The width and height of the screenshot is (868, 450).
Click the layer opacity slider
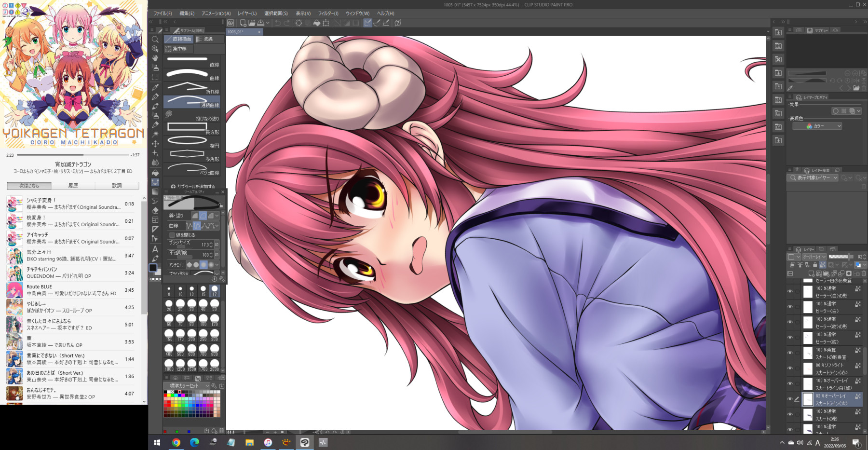click(x=841, y=257)
